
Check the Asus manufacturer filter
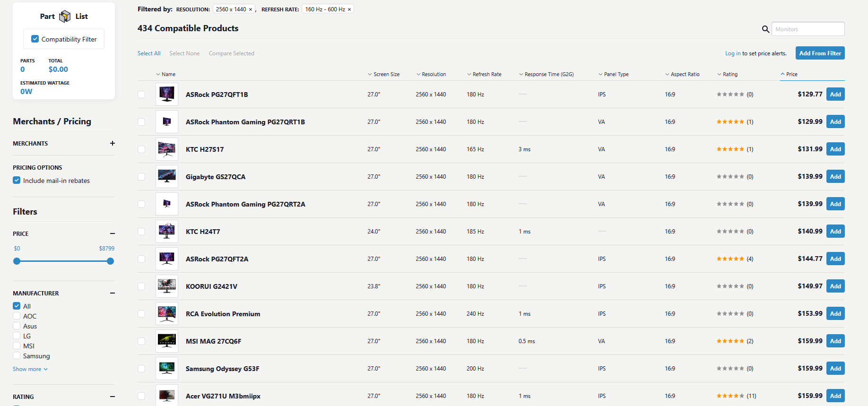[17, 326]
